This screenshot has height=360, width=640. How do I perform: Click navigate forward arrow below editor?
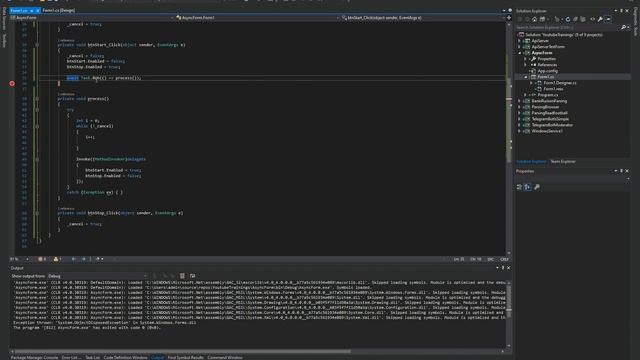[84, 259]
